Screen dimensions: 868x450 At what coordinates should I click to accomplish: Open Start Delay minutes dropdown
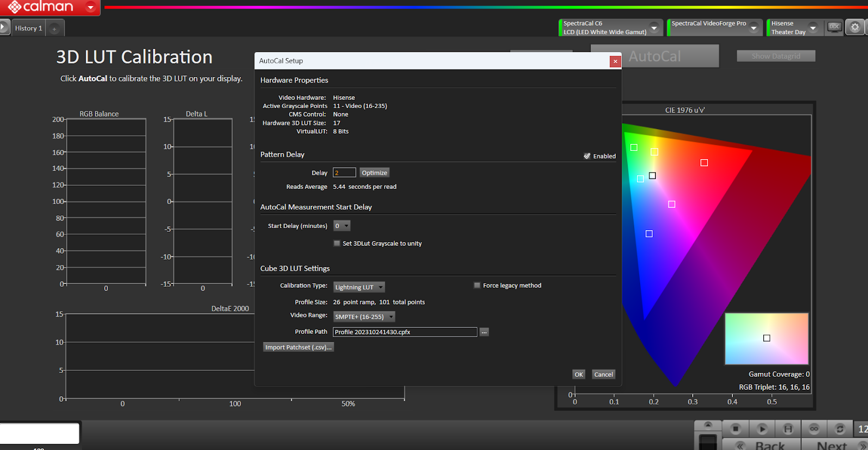[x=342, y=226]
